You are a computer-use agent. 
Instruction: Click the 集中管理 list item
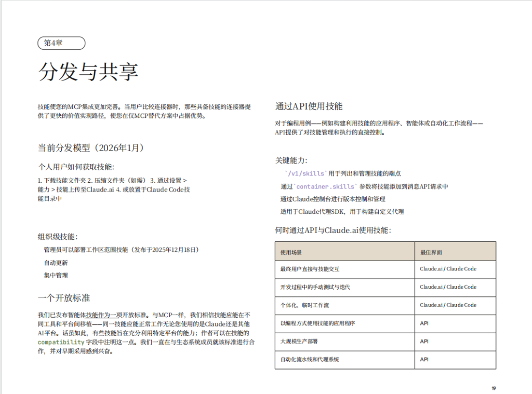[x=56, y=275]
